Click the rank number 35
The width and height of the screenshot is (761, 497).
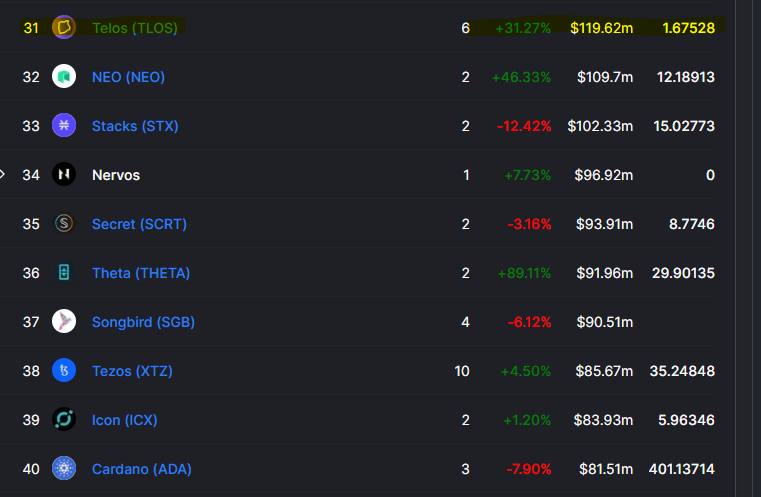[31, 224]
